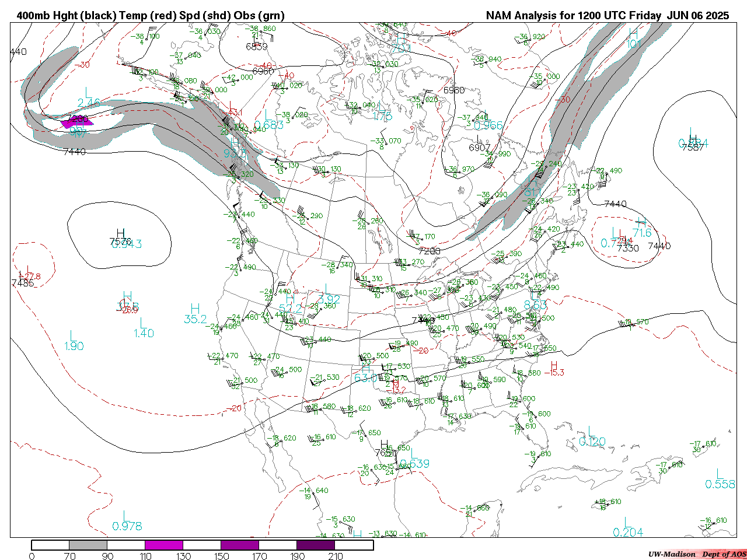This screenshot has width=747, height=560.
Task: Select the cyan L marker labeled 1.90
Action: coord(73,336)
